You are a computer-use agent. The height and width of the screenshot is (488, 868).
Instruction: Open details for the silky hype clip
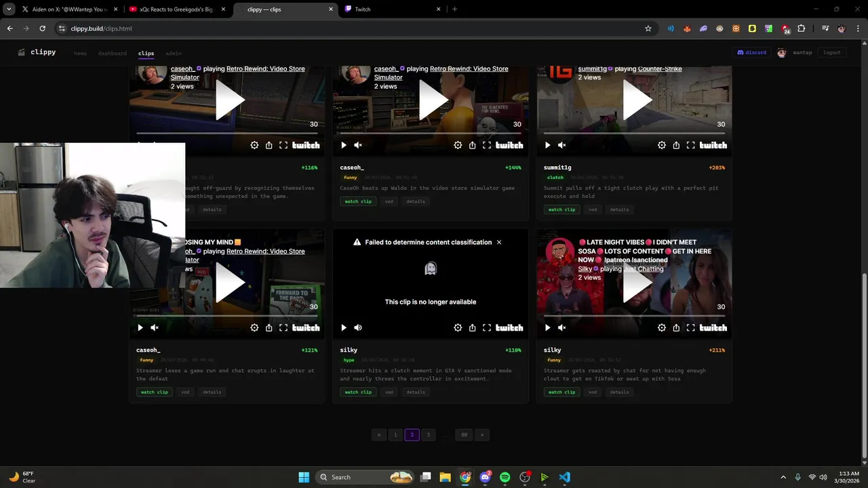coord(416,392)
